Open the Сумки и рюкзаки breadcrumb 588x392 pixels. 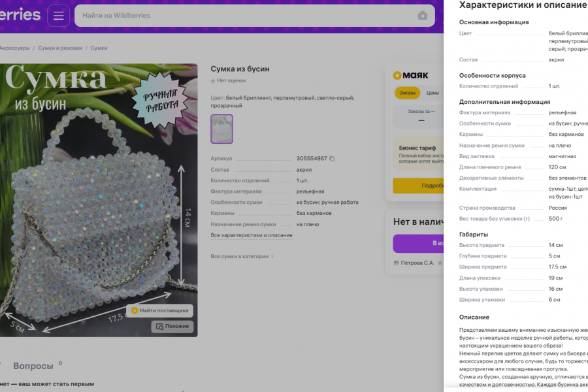click(60, 48)
